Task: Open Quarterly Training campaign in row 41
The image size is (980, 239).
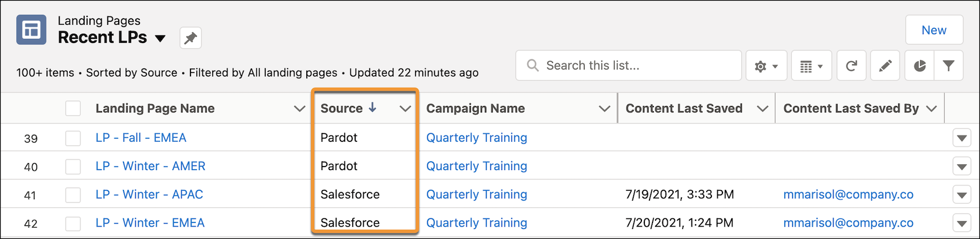Action: pyautogui.click(x=477, y=194)
